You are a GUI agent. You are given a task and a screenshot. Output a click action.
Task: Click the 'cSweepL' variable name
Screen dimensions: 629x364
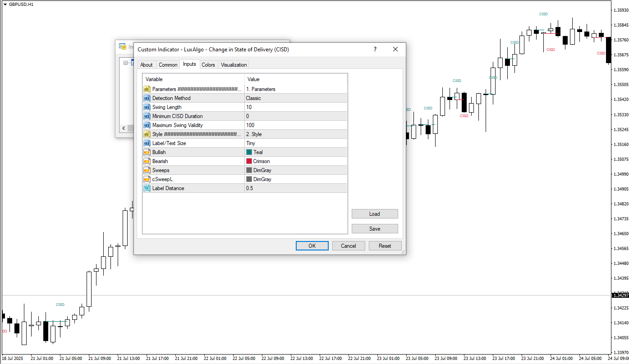pyautogui.click(x=162, y=179)
